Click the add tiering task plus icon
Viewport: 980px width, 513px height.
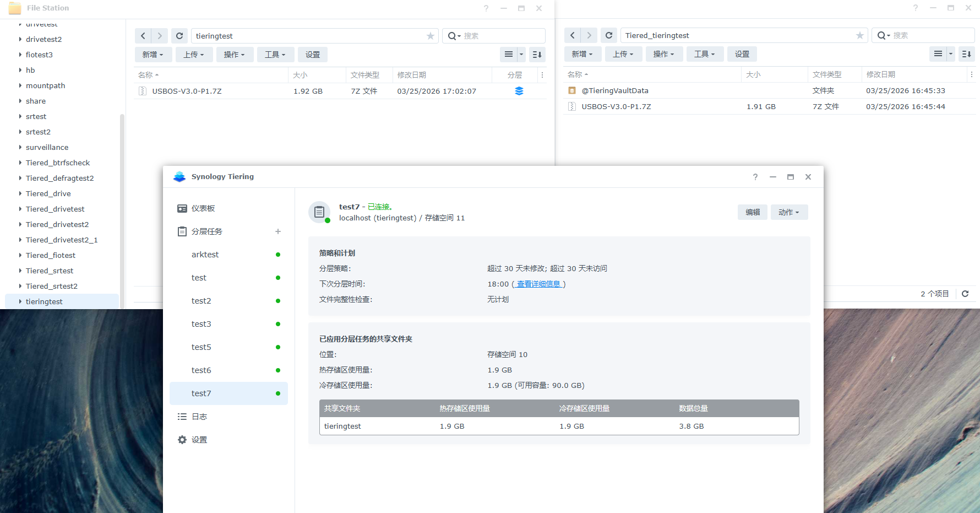point(278,231)
